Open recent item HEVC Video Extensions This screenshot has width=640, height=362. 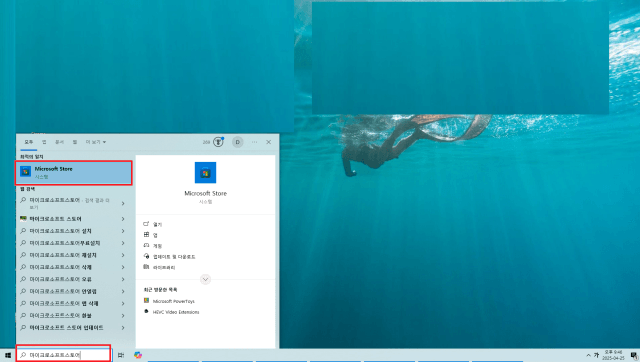pos(171,312)
